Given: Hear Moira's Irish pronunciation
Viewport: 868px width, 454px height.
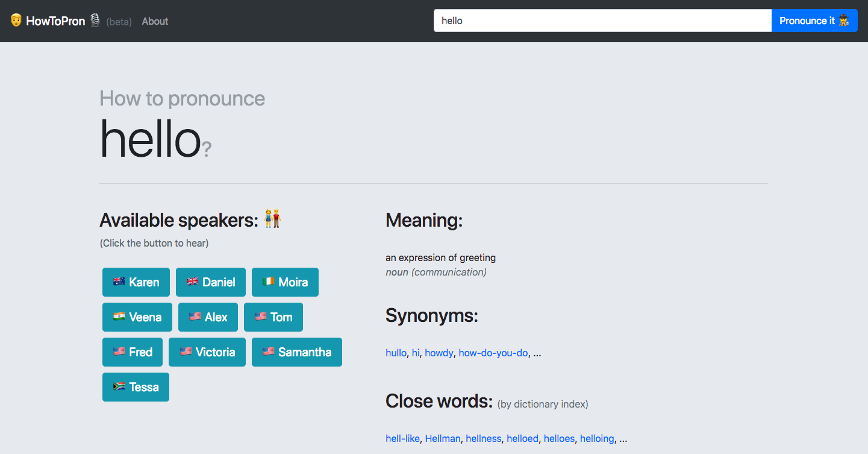Looking at the screenshot, I should tap(285, 282).
